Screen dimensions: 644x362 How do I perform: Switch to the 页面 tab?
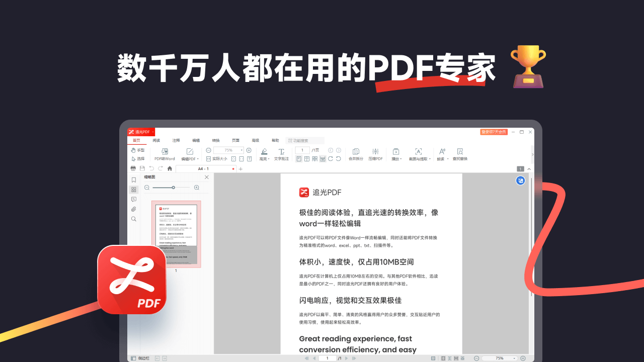coord(235,140)
